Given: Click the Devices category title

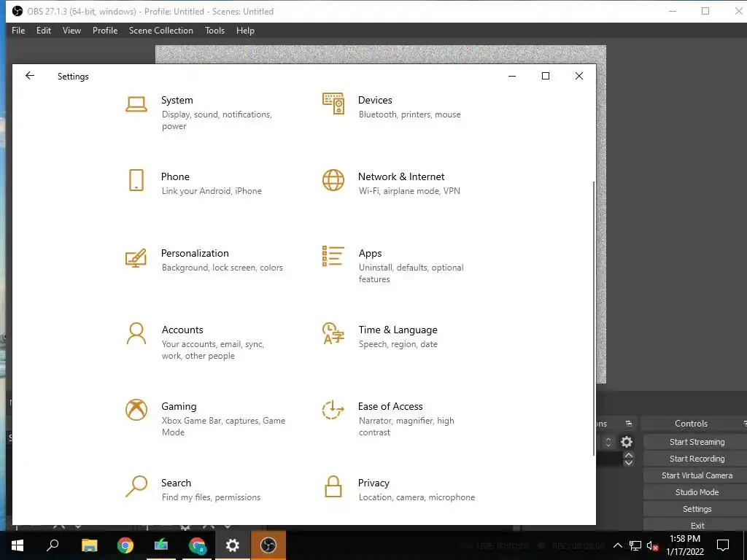Looking at the screenshot, I should [x=376, y=100].
